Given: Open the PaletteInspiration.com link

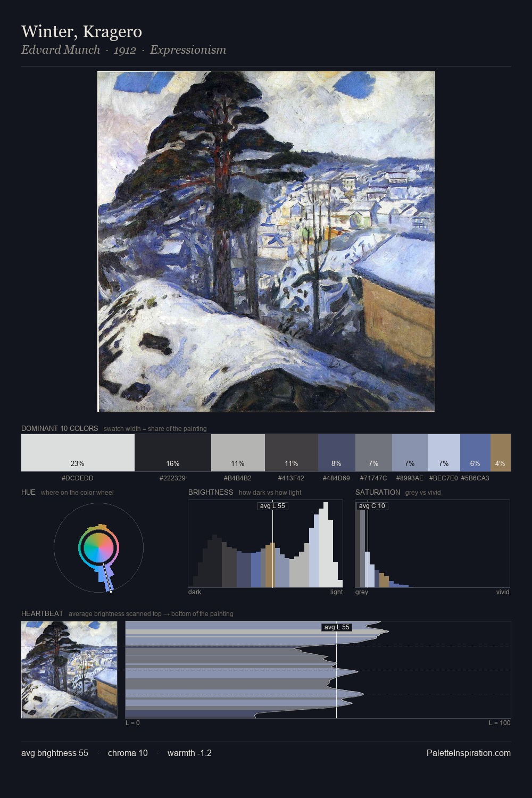Looking at the screenshot, I should tap(469, 753).
